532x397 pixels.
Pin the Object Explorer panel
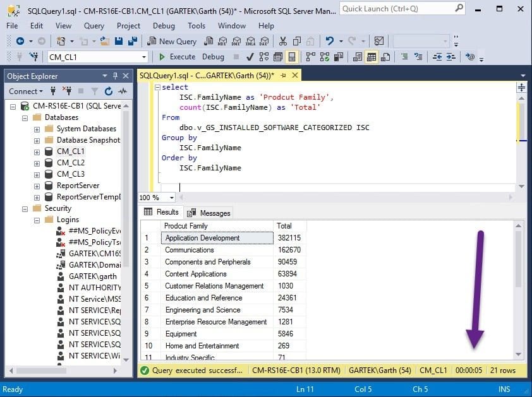click(x=116, y=76)
